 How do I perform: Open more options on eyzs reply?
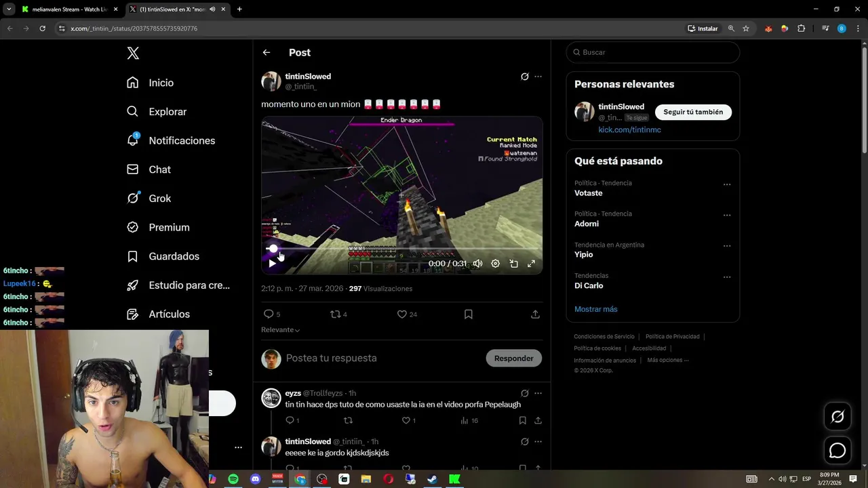point(538,393)
